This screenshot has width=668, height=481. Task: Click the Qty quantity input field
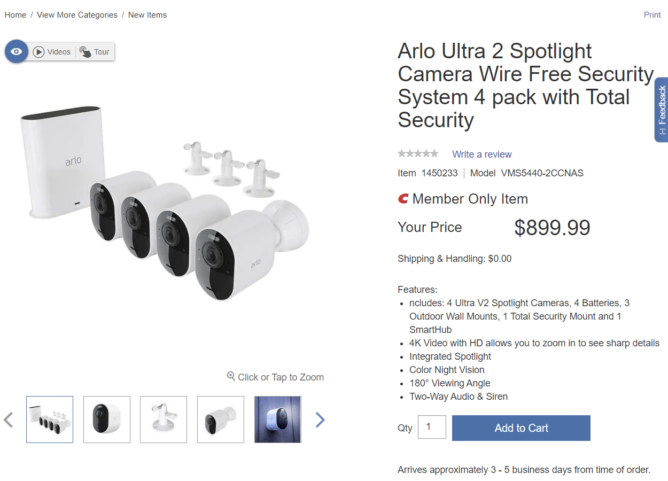click(431, 427)
